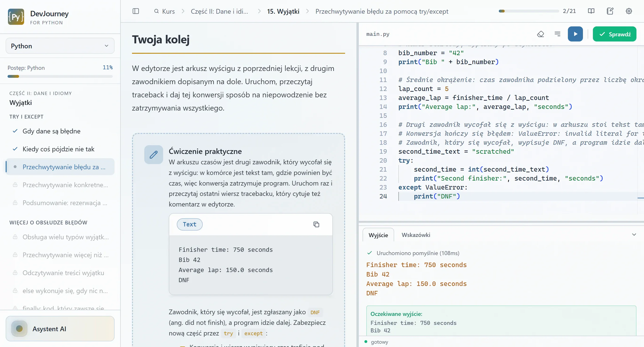This screenshot has width=644, height=347.
Task: Click the Asystent AI orb icon
Action: click(x=19, y=329)
